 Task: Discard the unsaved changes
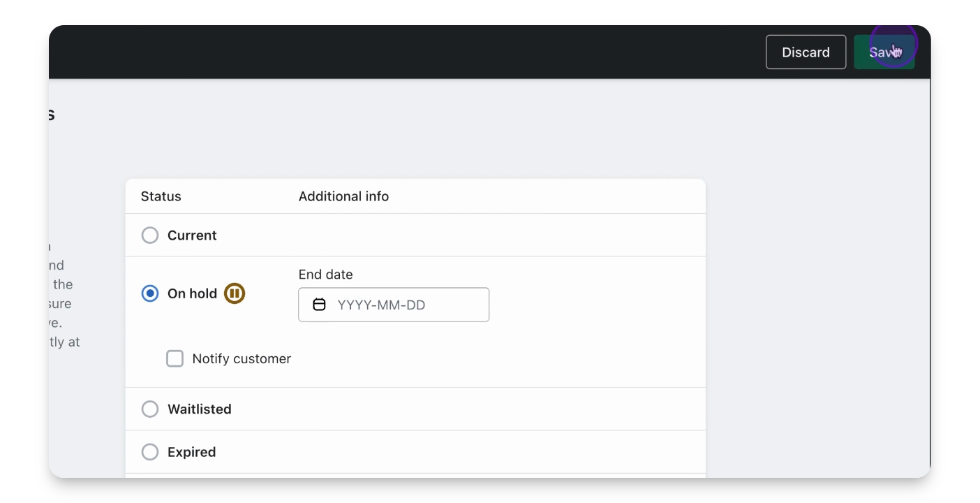[805, 52]
